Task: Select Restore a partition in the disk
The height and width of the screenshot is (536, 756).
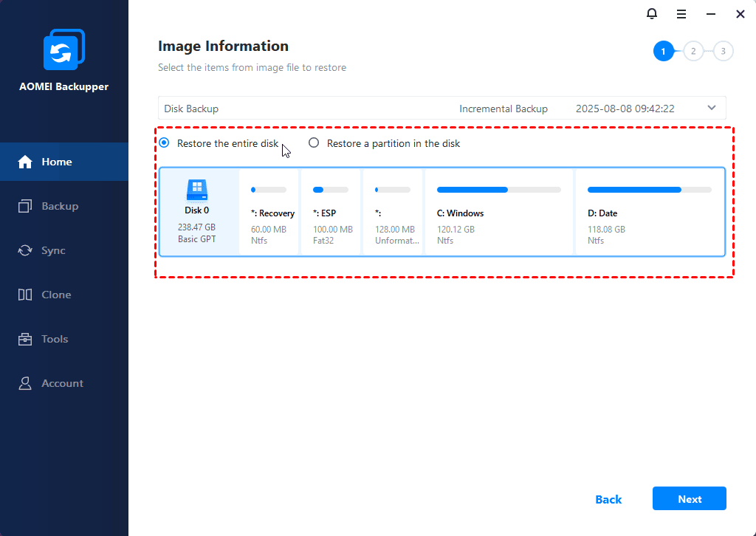Action: [x=313, y=142]
